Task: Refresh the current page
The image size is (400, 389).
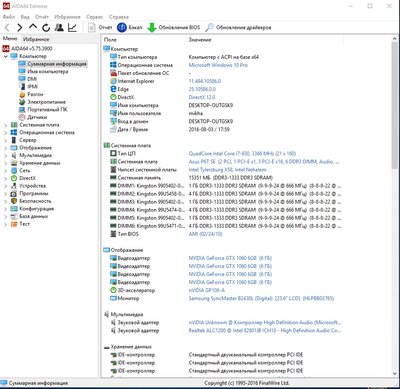Action: [x=46, y=27]
